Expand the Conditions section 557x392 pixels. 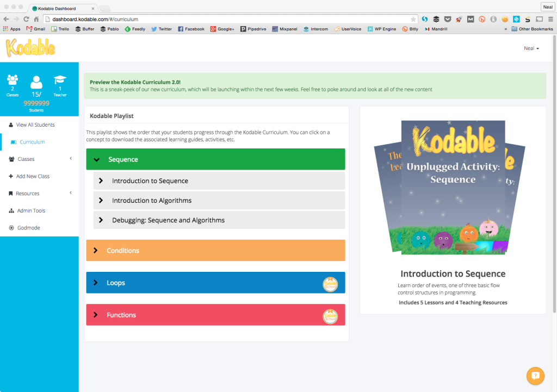click(215, 250)
